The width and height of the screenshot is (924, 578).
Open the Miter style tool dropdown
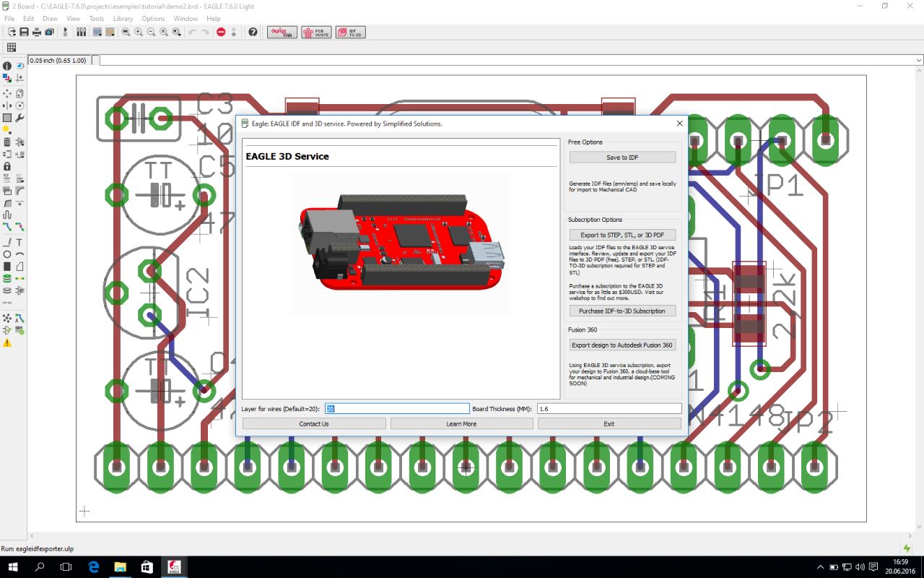(19, 191)
